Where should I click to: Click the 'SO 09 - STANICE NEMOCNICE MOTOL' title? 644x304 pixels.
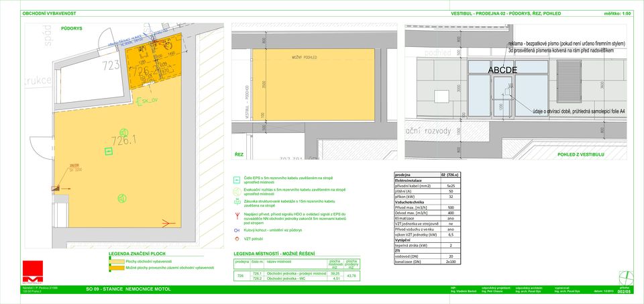click(x=128, y=289)
